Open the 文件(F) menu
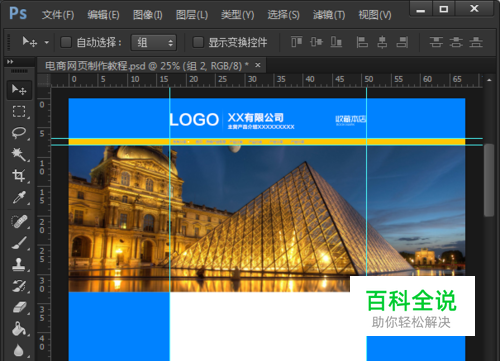The image size is (500, 361). pos(58,15)
